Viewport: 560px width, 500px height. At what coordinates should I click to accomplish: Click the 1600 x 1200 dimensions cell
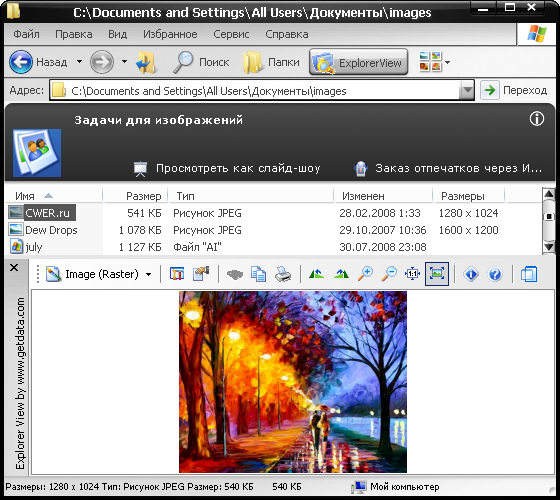point(468,230)
